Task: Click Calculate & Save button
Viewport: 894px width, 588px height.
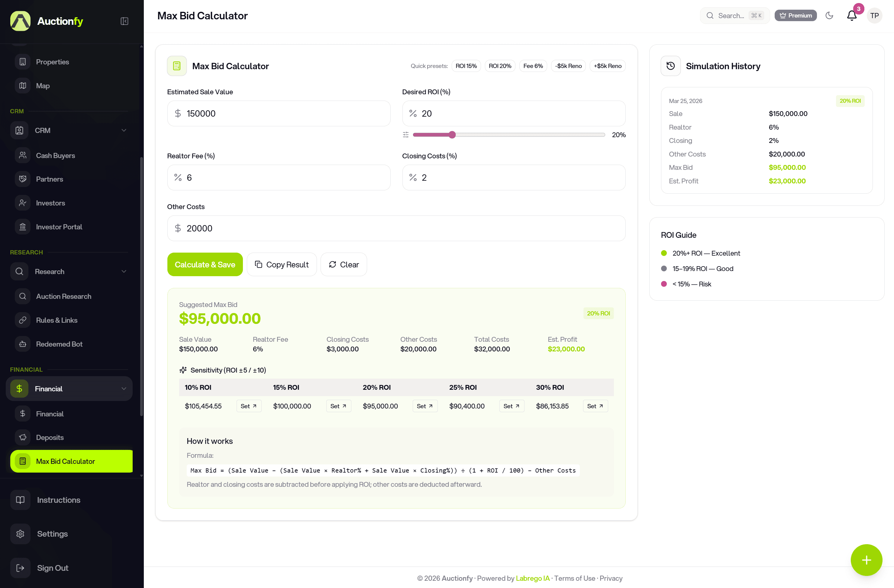Action: [205, 264]
